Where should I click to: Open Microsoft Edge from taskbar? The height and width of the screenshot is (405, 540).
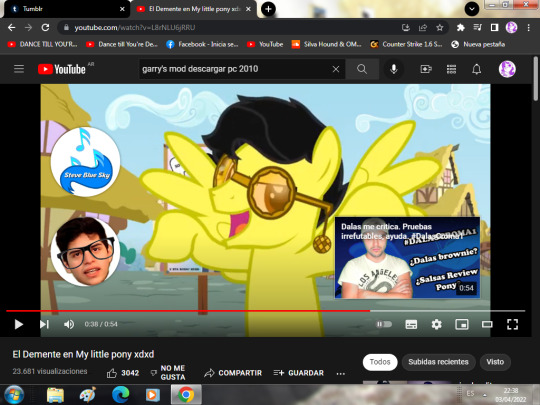[x=120, y=395]
